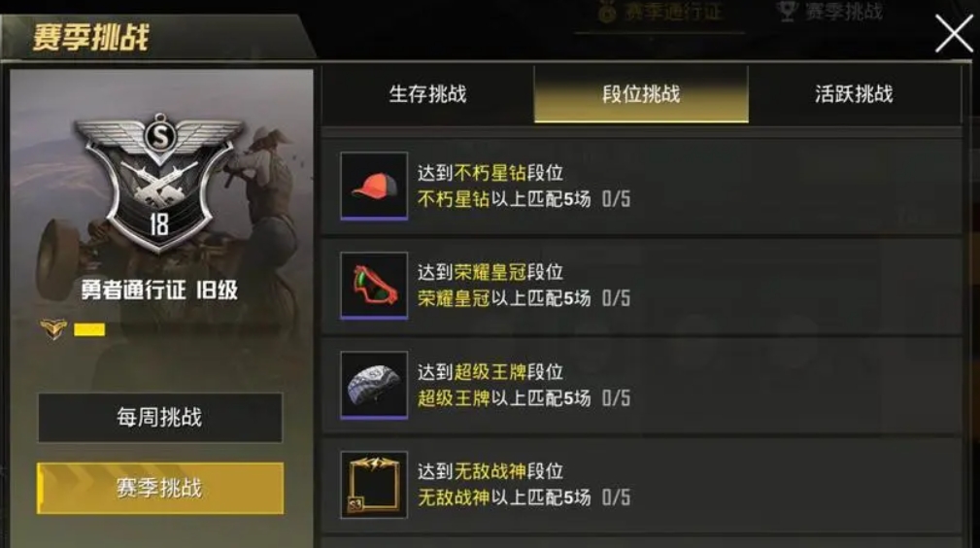
Task: Click the 达到超级王牌段位 challenge row
Action: [x=642, y=386]
